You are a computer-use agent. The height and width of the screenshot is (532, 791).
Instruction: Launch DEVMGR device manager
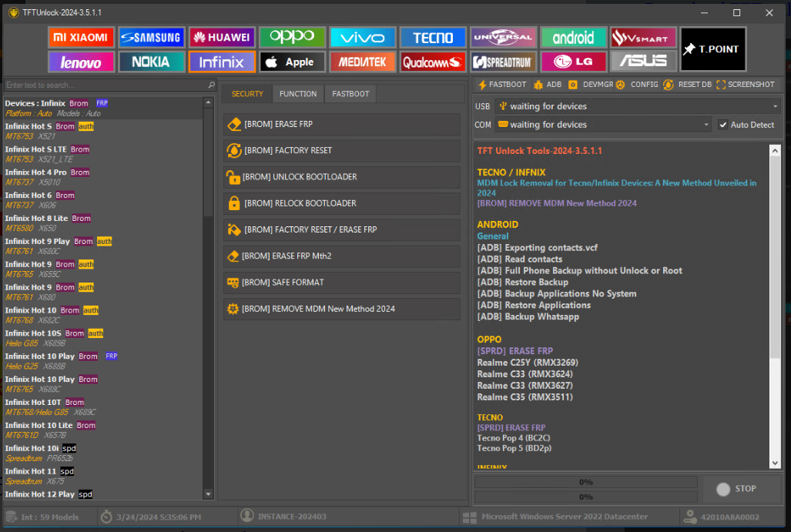coord(591,85)
